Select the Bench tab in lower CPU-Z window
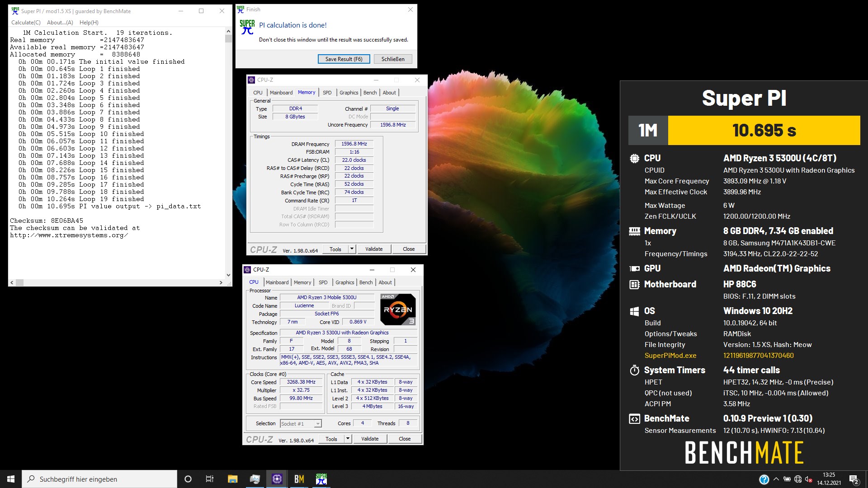The height and width of the screenshot is (488, 868). pyautogui.click(x=366, y=282)
